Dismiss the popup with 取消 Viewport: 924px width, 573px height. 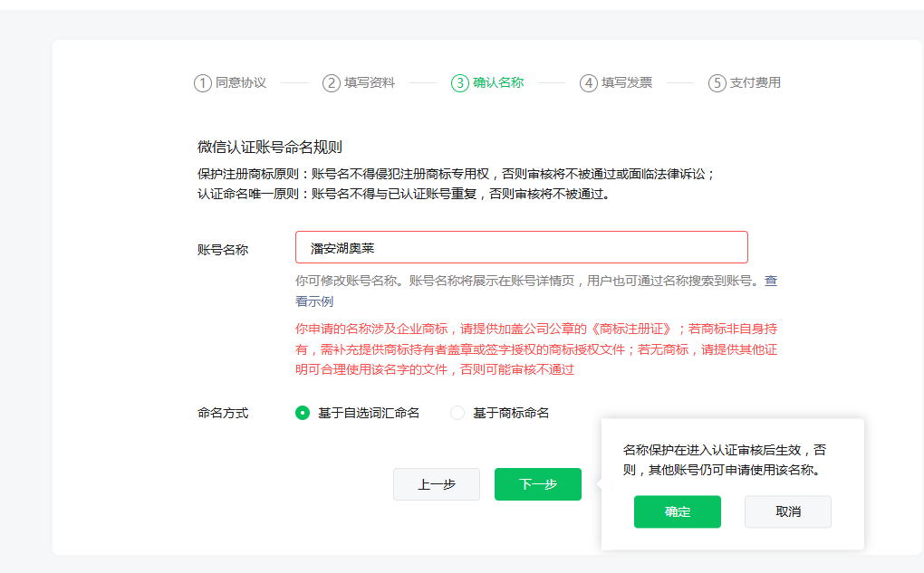[x=788, y=511]
